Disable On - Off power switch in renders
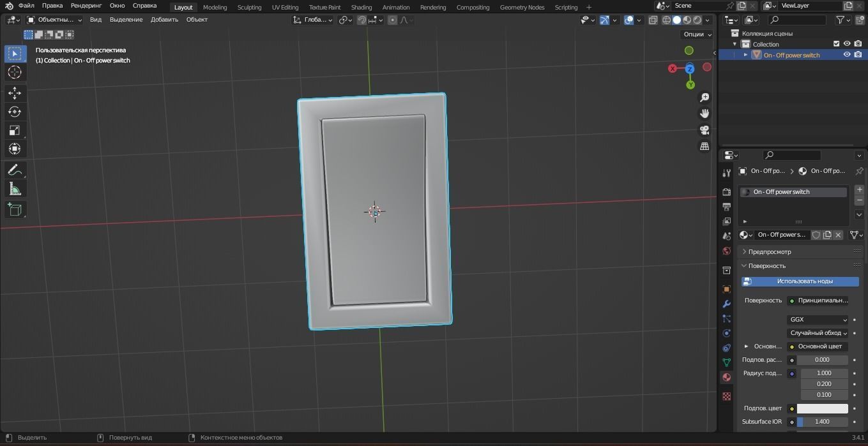Screen dimensions: 868x446 [858, 55]
